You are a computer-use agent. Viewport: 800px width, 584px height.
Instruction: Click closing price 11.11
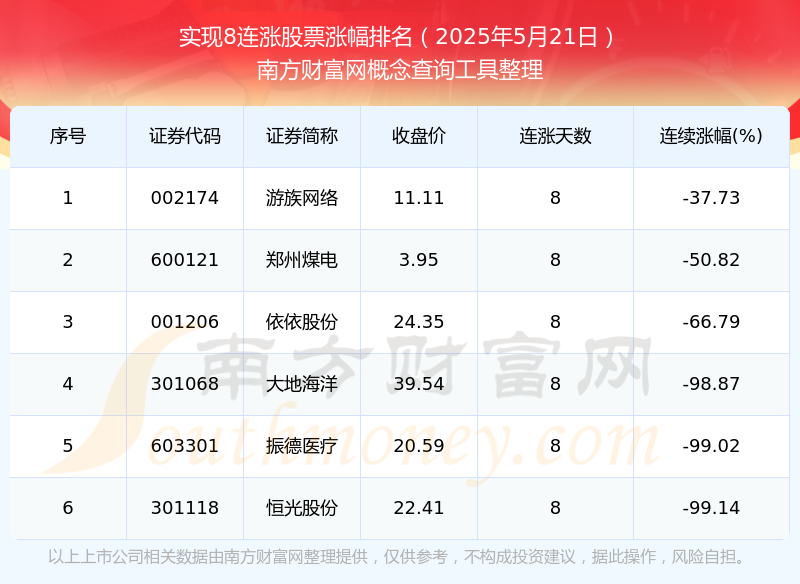point(419,198)
